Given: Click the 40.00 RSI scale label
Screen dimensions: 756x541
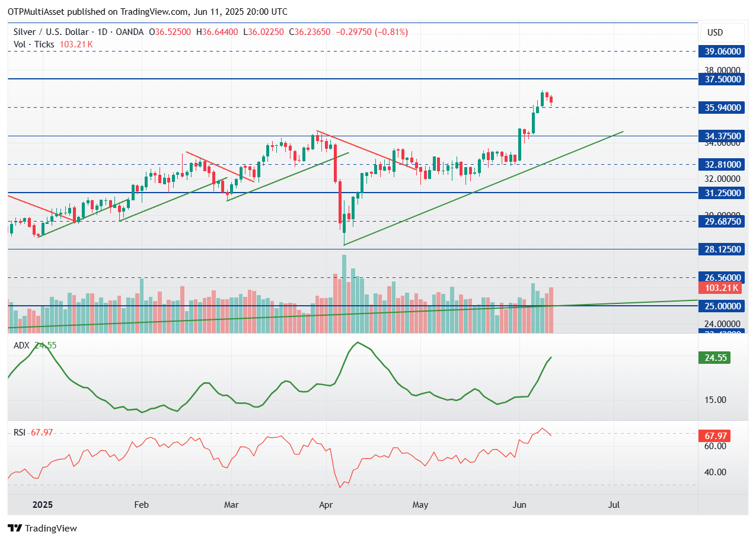Looking at the screenshot, I should click(715, 472).
